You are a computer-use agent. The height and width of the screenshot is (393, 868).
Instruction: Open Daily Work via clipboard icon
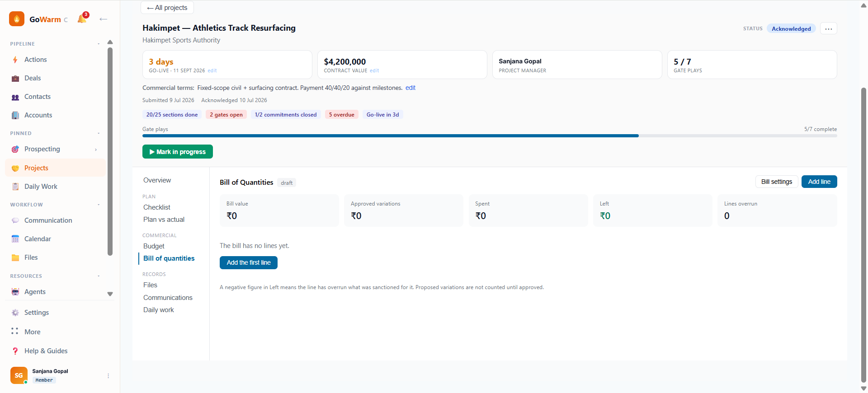[15, 187]
